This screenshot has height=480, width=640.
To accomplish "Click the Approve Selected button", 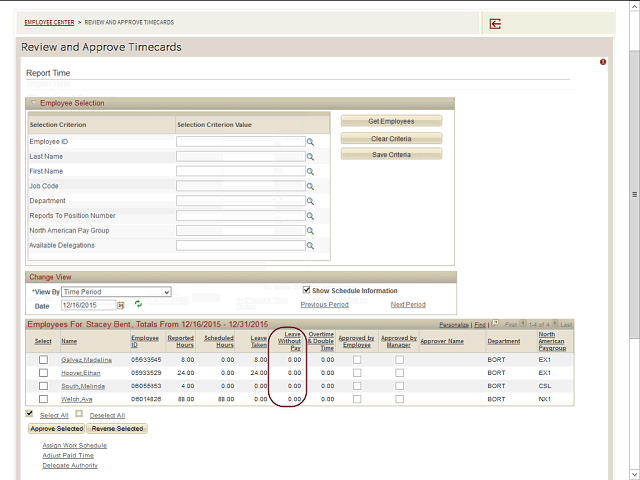I will pyautogui.click(x=57, y=429).
